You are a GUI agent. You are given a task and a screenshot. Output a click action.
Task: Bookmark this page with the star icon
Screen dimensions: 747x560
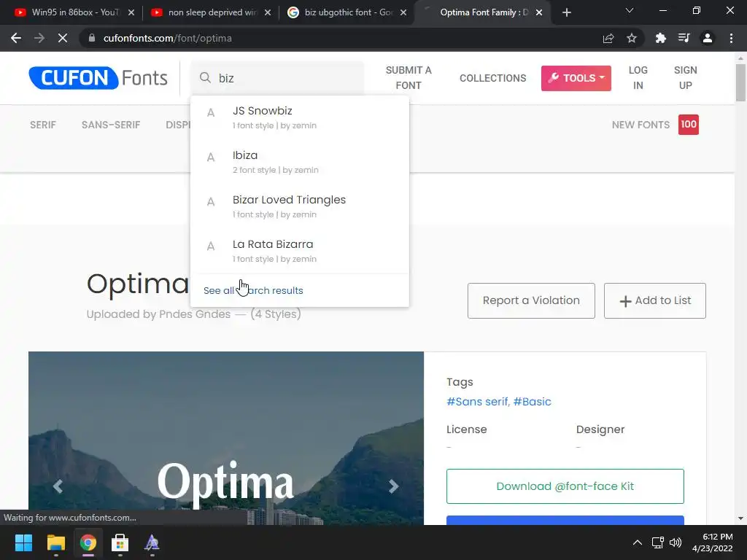(632, 38)
